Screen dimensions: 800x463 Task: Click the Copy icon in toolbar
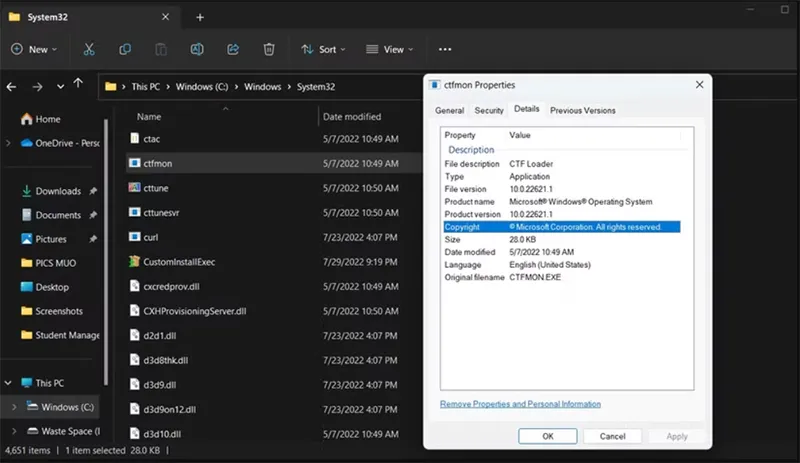click(125, 49)
